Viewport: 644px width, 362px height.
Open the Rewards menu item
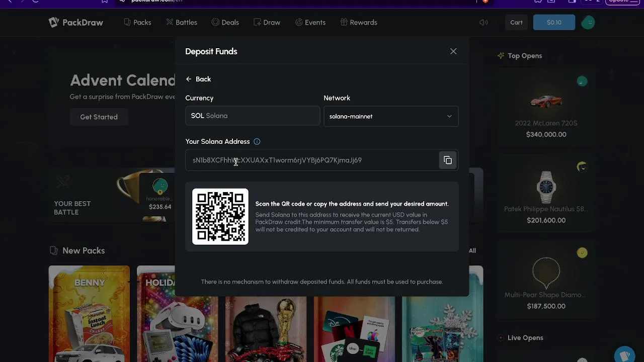(x=359, y=22)
